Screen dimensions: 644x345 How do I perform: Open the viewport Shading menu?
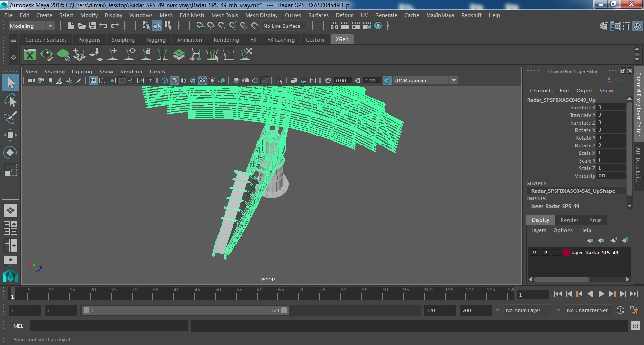54,72
